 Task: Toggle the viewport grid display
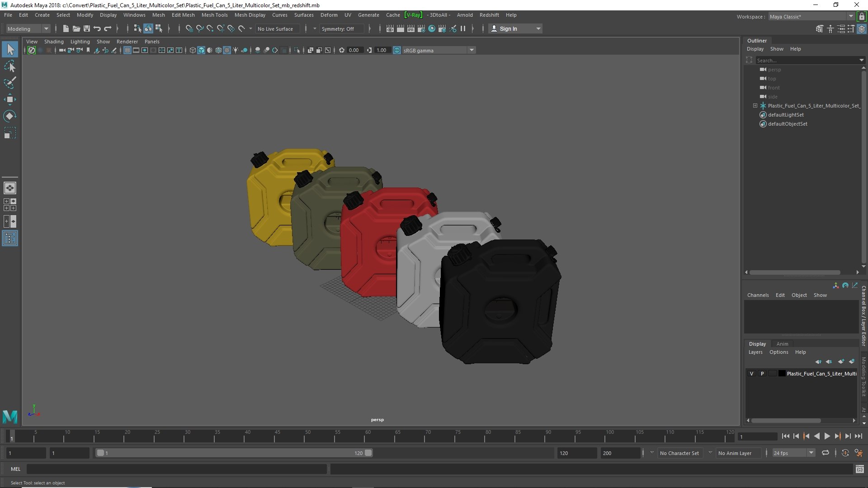click(127, 50)
